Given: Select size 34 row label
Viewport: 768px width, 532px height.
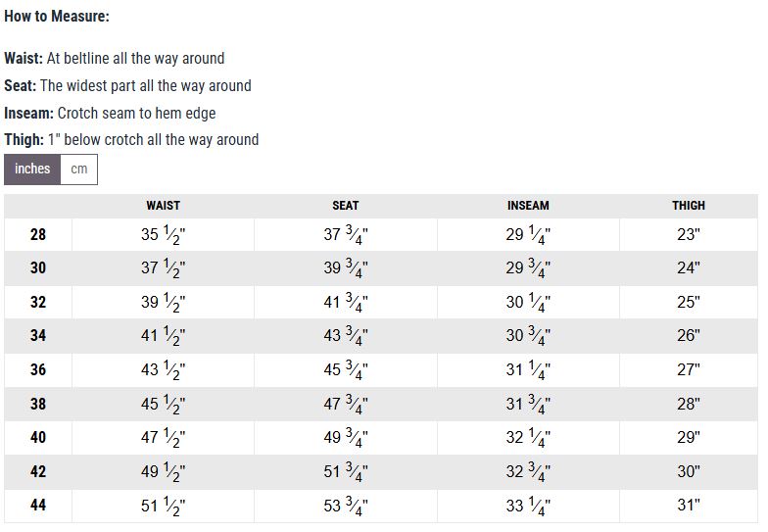Looking at the screenshot, I should (x=38, y=335).
